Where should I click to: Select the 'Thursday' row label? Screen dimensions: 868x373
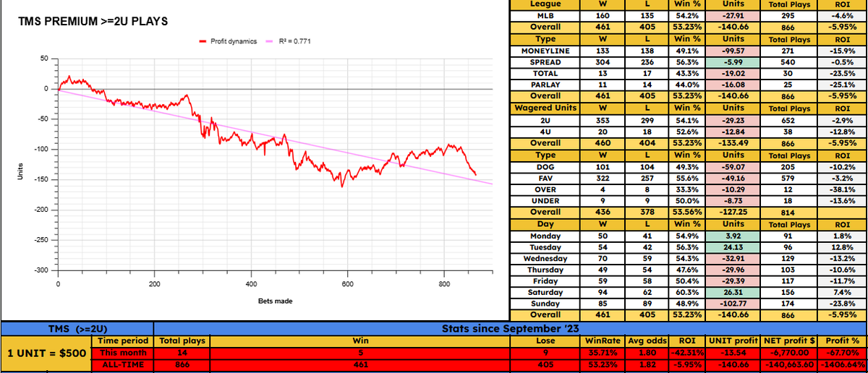coord(545,270)
